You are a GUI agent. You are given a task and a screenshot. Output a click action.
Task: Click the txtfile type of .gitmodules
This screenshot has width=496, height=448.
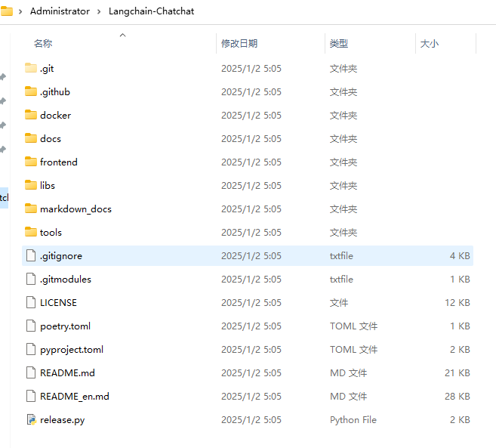point(341,280)
